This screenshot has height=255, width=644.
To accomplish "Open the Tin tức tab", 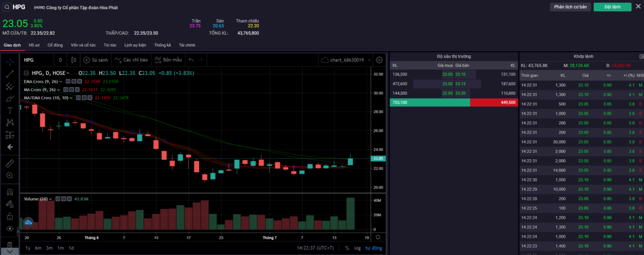I will [110, 45].
